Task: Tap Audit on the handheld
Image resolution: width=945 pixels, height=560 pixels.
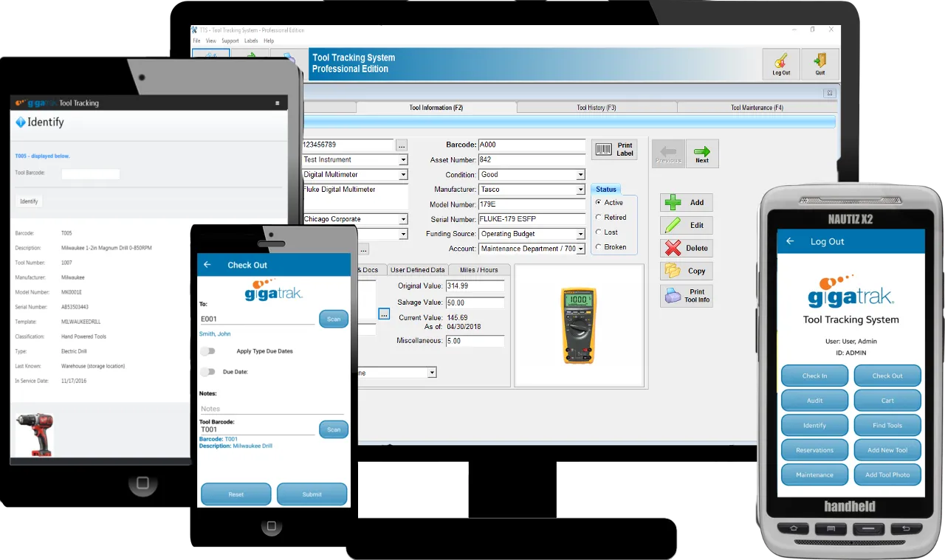Action: (x=814, y=401)
